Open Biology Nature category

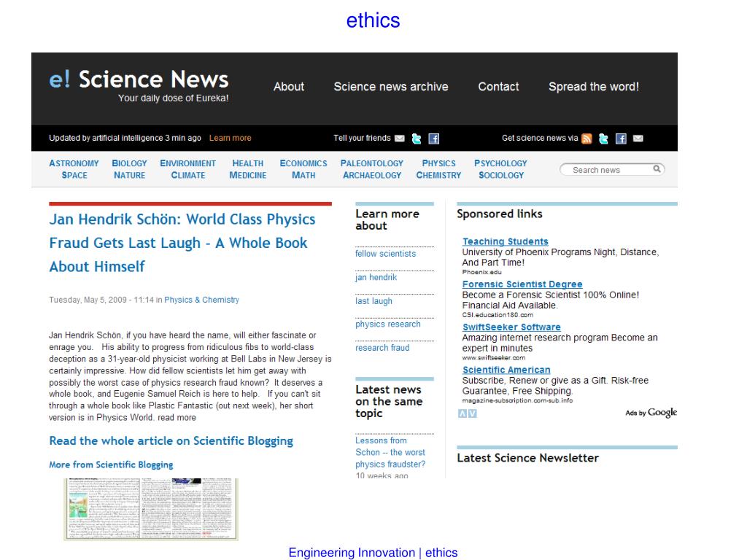(x=129, y=169)
